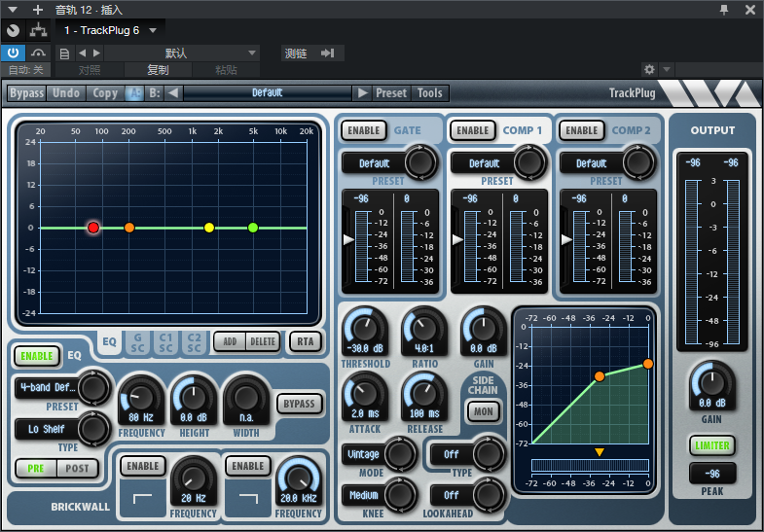Click the orange threshold marker triangle

pyautogui.click(x=600, y=452)
